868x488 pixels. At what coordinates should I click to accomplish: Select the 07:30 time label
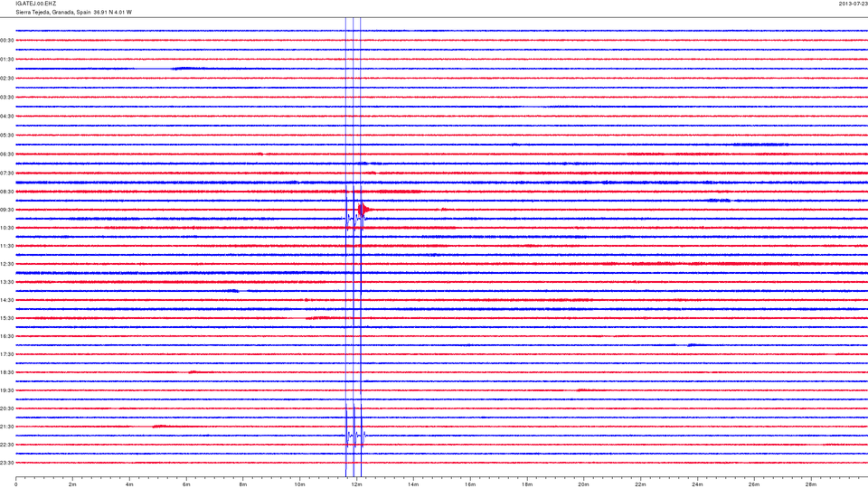[7, 174]
